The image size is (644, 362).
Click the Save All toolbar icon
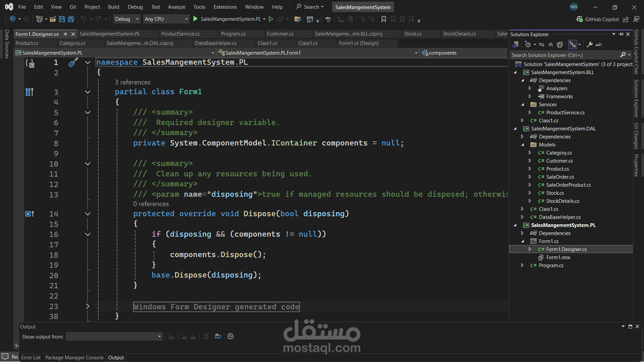71,19
